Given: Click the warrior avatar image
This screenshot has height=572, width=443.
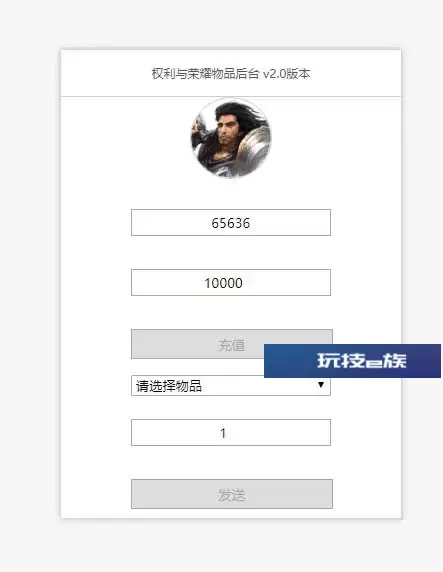Looking at the screenshot, I should point(231,138).
